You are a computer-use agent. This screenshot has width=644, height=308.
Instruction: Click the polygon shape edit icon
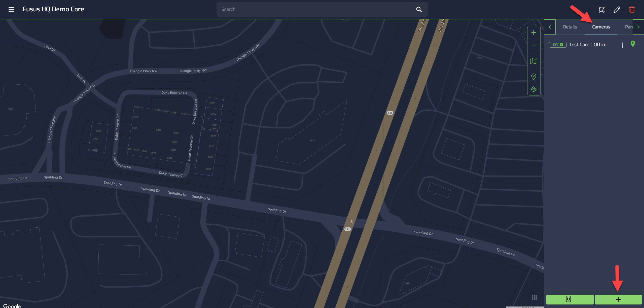click(601, 10)
